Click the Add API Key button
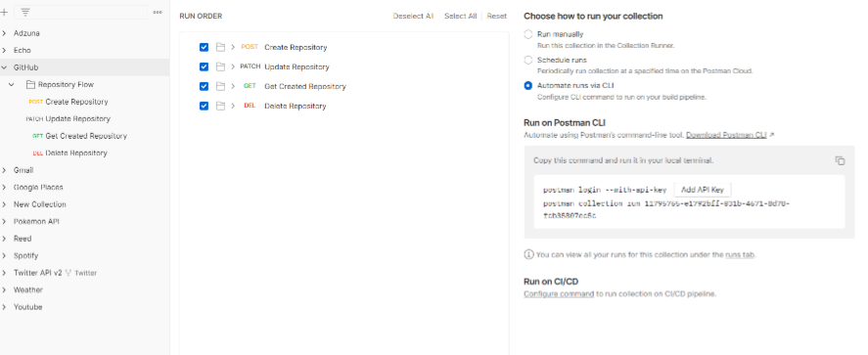Viewport: 868px width, 355px height. [x=703, y=190]
